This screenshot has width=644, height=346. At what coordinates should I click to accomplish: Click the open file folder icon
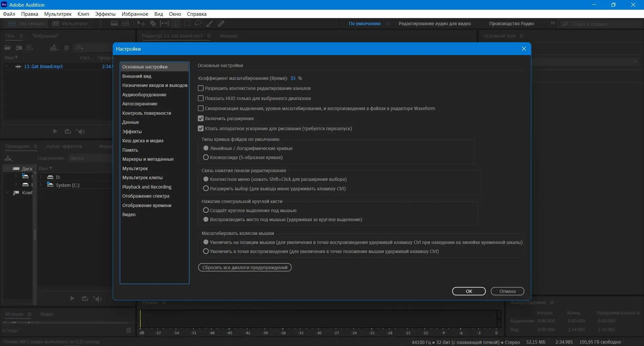pyautogui.click(x=7, y=48)
